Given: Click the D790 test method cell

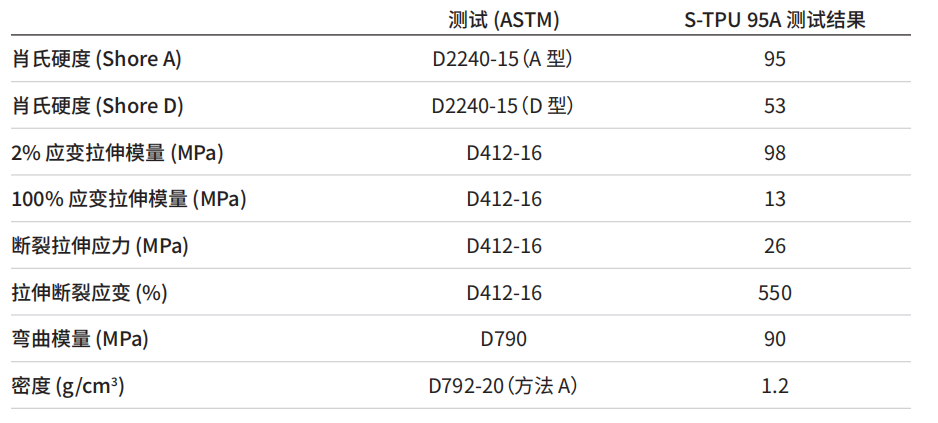Looking at the screenshot, I should (x=503, y=339).
